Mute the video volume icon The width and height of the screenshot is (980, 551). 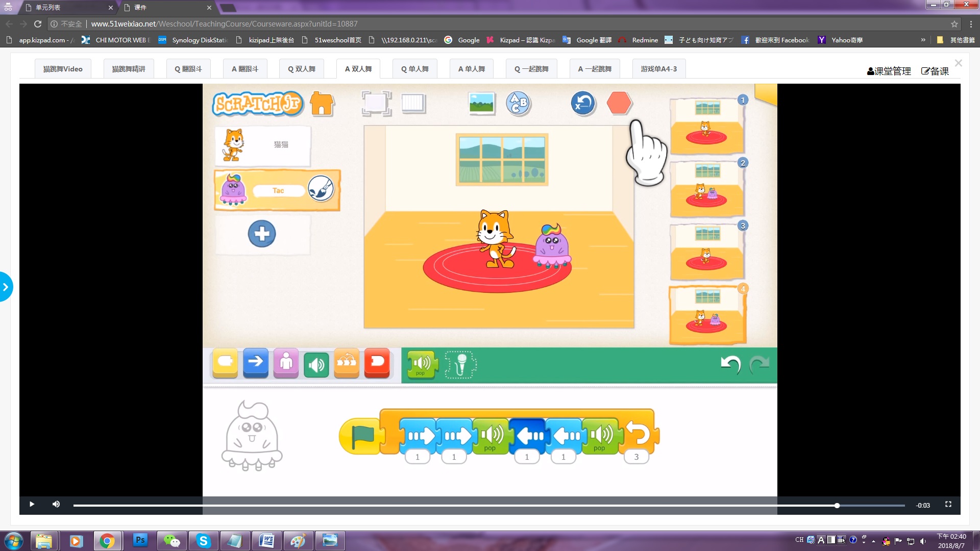coord(56,505)
